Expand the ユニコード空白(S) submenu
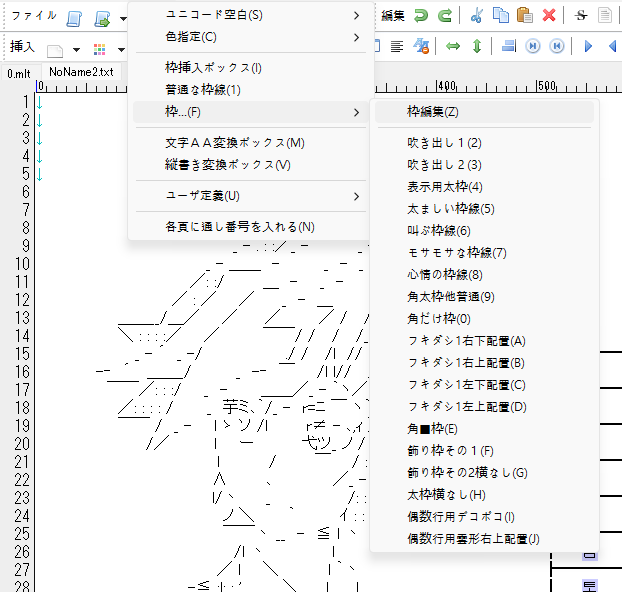The width and height of the screenshot is (622, 592). [250, 15]
